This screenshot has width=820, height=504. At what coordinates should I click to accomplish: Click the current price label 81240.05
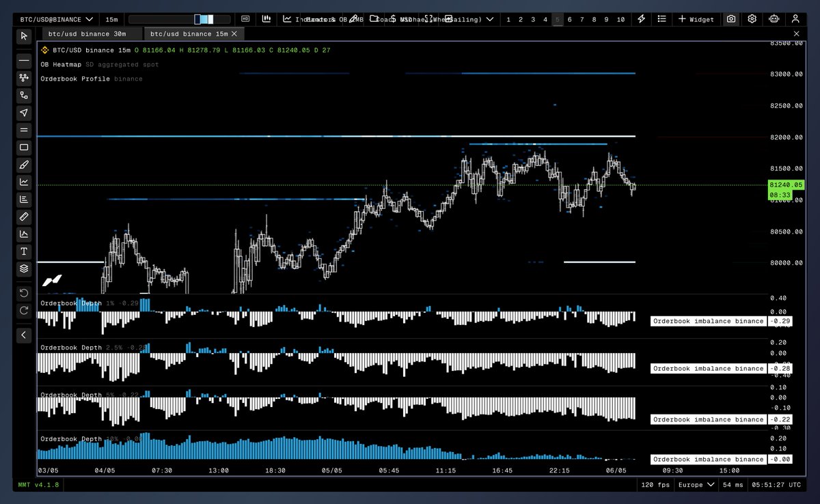786,184
